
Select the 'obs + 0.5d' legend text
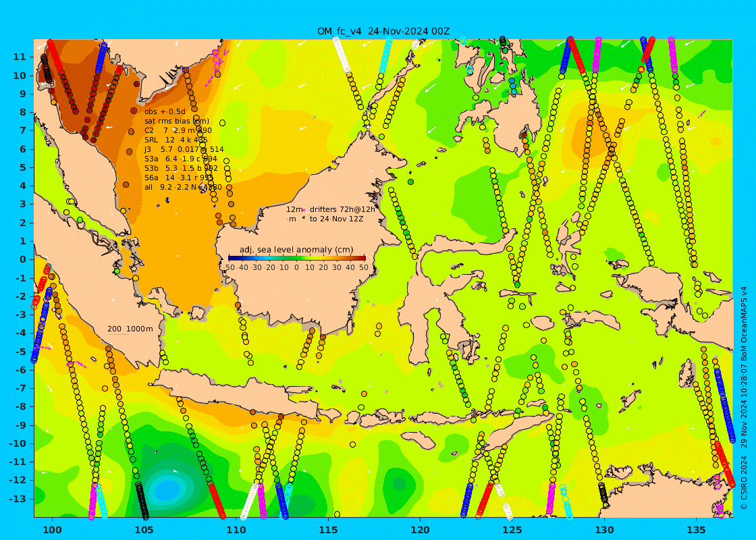click(165, 112)
